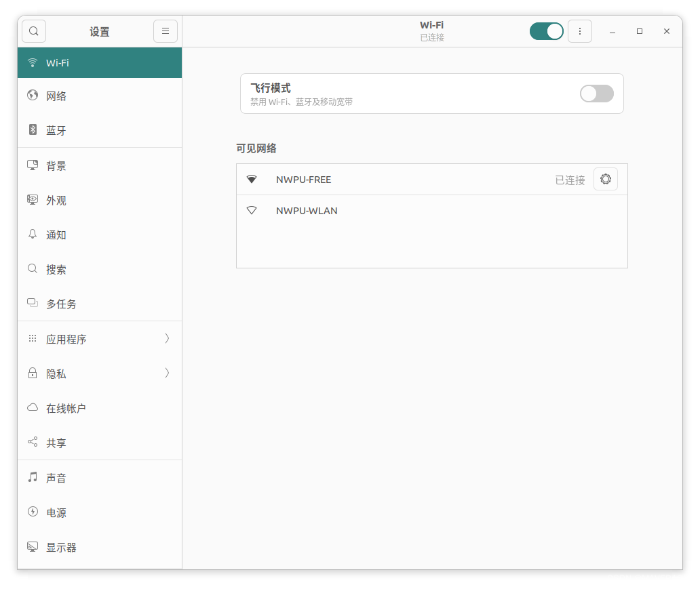Open the 电源 (Power) panel
The image size is (700, 589).
[x=100, y=512]
